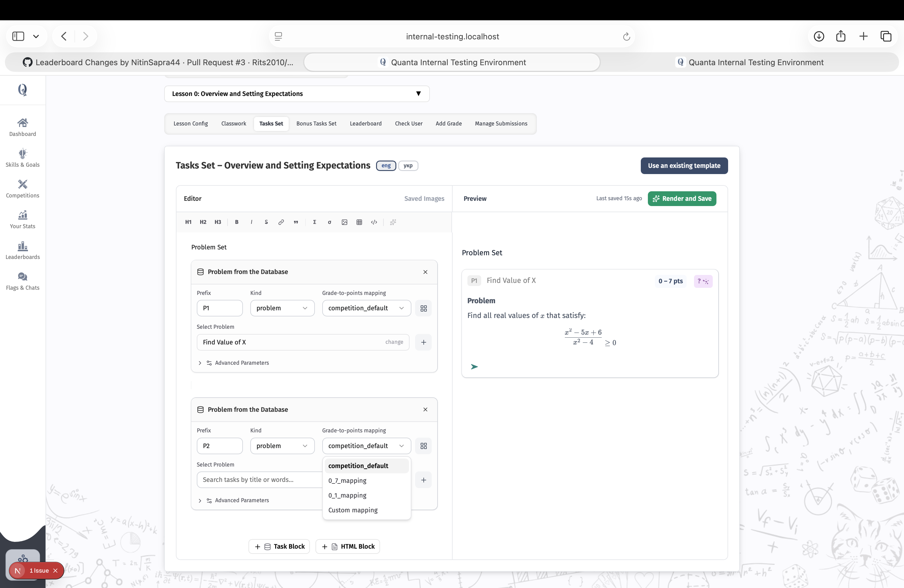Open Safari share menu

(x=841, y=36)
